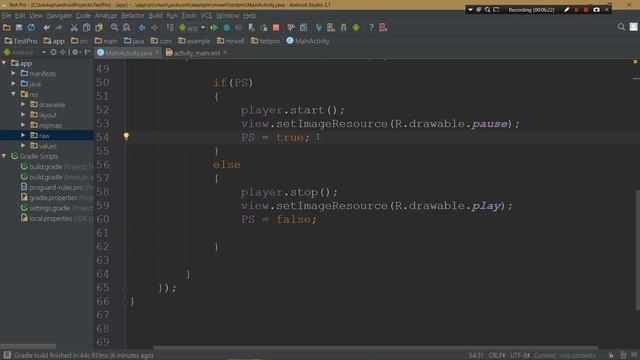The height and width of the screenshot is (360, 640).
Task: Open Android Device Monitor green robot icon
Action: (x=356, y=27)
